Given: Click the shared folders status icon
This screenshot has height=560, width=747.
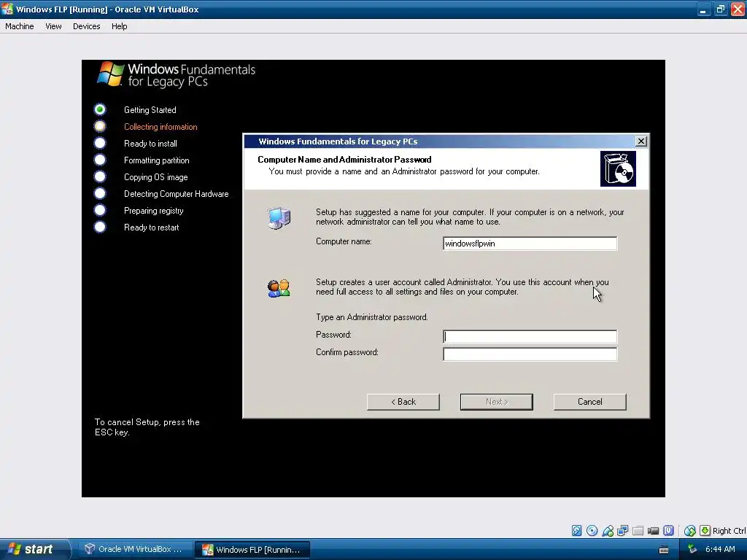Looking at the screenshot, I should [638, 531].
